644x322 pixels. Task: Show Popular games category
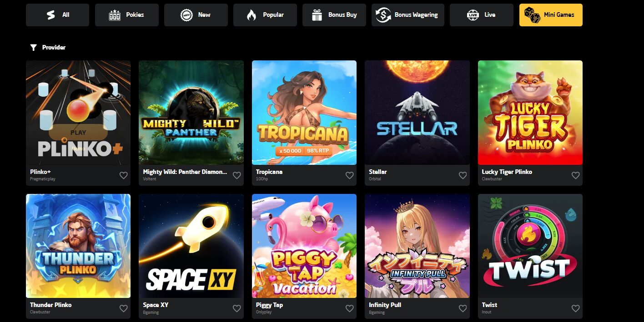[265, 15]
